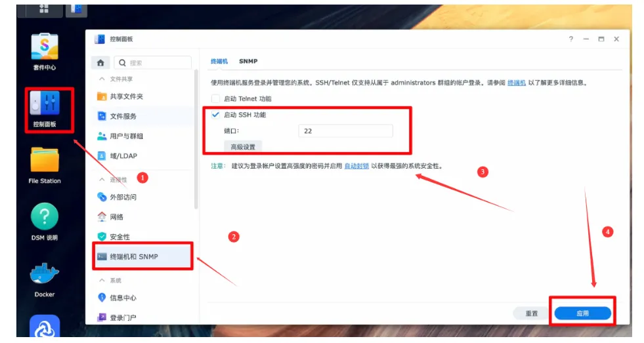Image resolution: width=644 pixels, height=343 pixels.
Task: Open the help question mark
Action: click(571, 39)
